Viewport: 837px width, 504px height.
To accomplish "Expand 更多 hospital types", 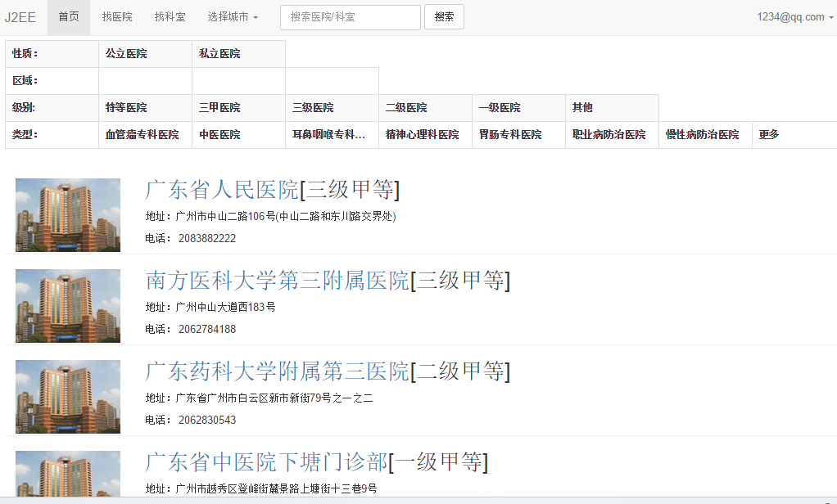I will click(x=769, y=134).
